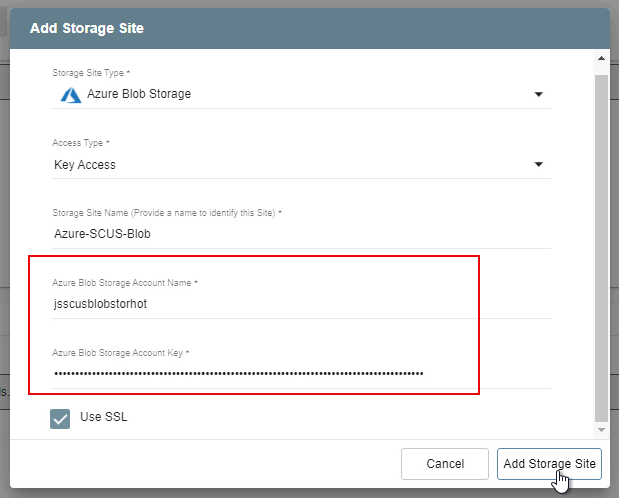The width and height of the screenshot is (619, 498).
Task: Click the 'Add Storage Site' dialog title
Action: tap(87, 28)
